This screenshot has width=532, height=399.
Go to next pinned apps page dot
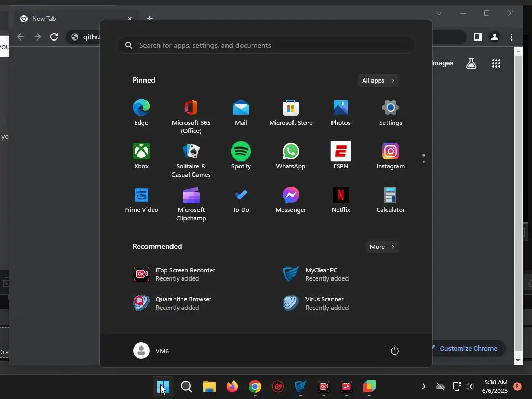(424, 162)
